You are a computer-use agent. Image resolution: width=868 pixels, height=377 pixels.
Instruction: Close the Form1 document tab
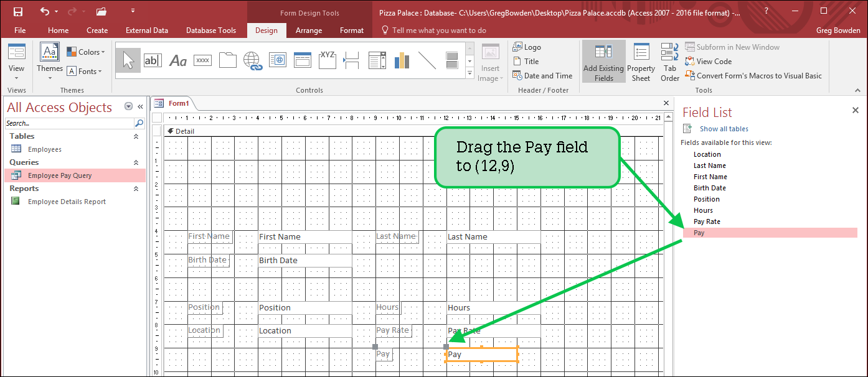[x=666, y=103]
